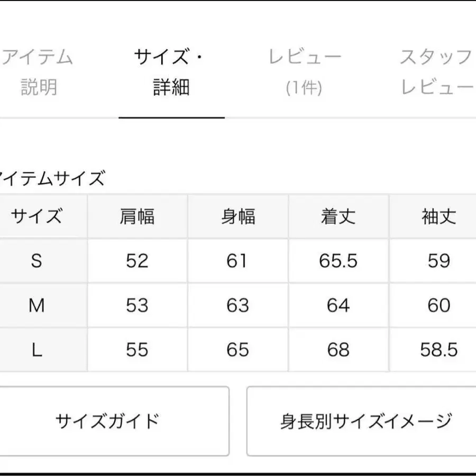Click the 68 着丈 value for size L
This screenshot has width=476, height=476.
pos(338,350)
